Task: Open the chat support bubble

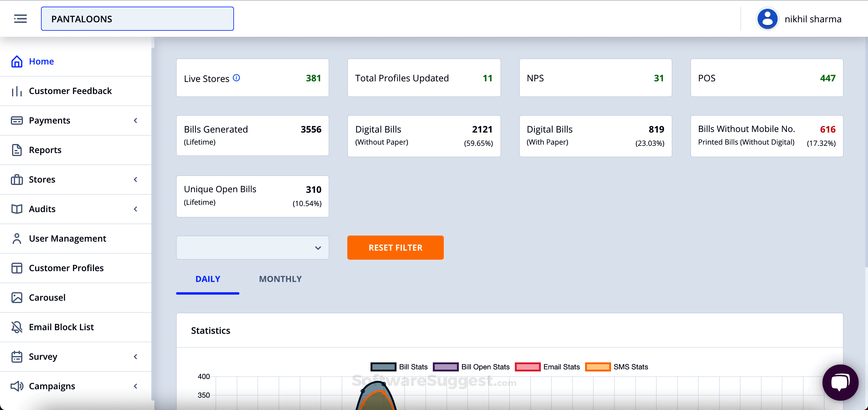Action: tap(840, 382)
